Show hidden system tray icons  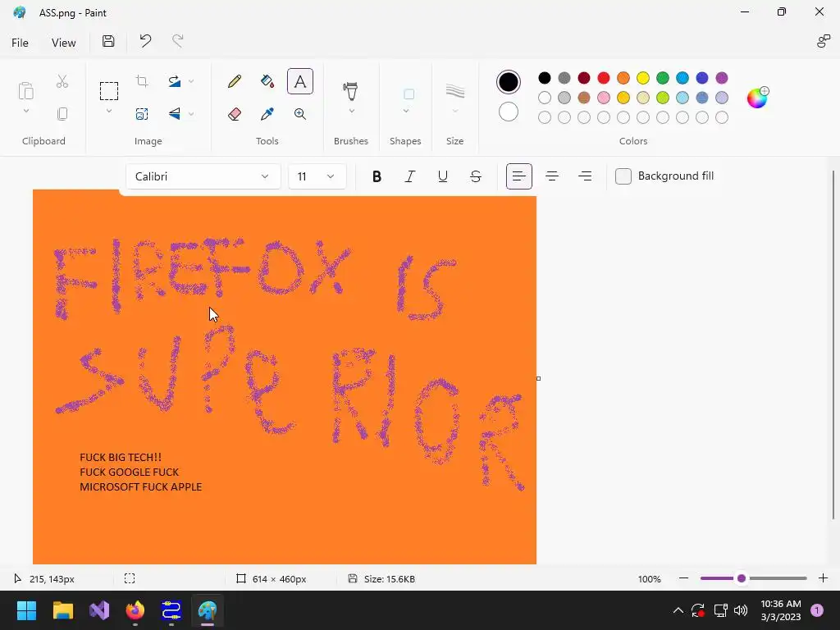(x=678, y=610)
